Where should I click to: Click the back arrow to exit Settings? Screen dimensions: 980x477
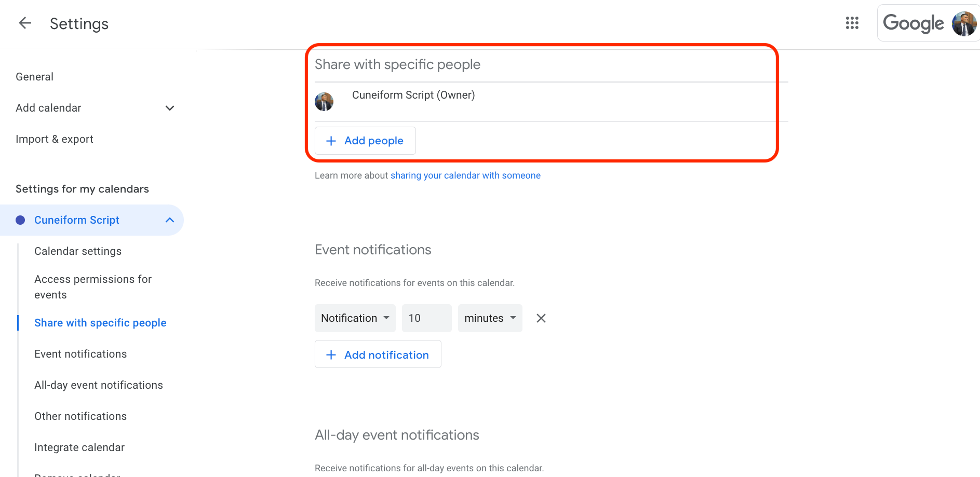pos(25,23)
